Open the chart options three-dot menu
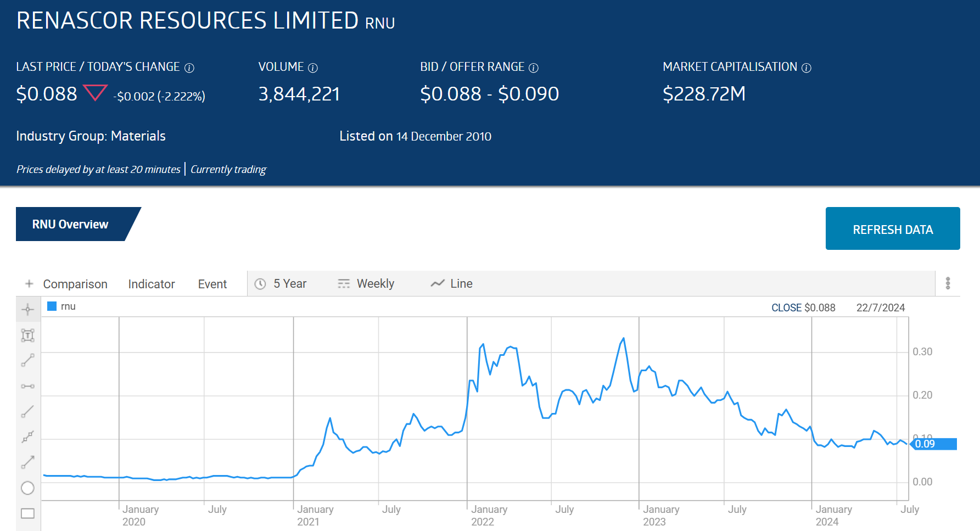The width and height of the screenshot is (980, 531). point(948,283)
